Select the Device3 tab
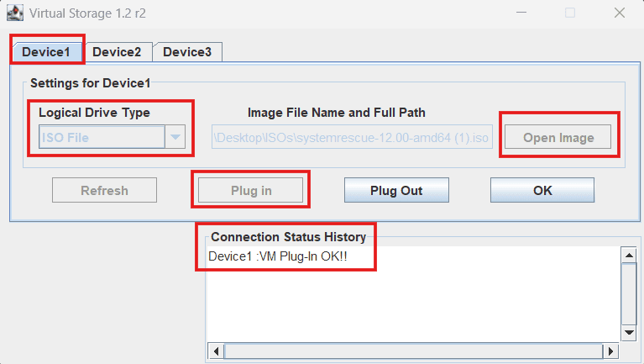 pyautogui.click(x=186, y=51)
